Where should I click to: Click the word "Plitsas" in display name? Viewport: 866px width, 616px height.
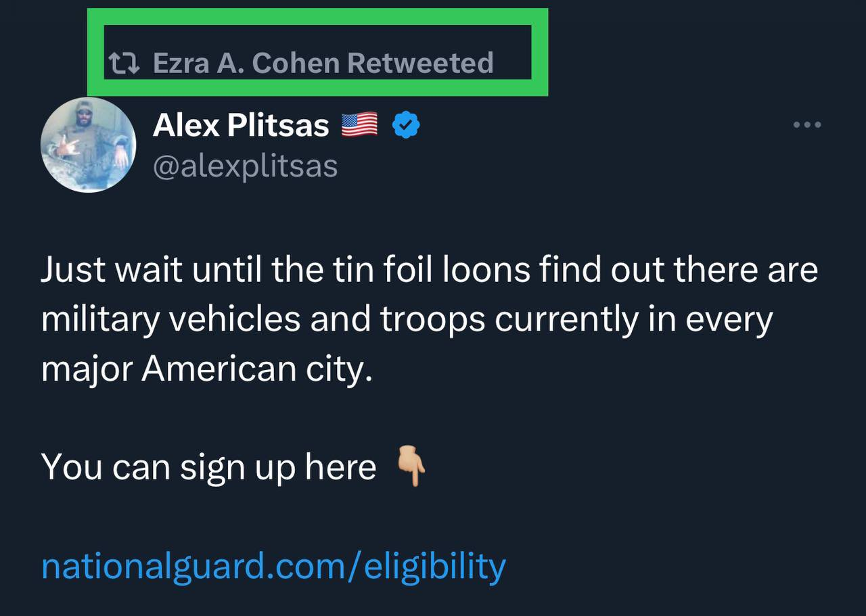coord(286,125)
